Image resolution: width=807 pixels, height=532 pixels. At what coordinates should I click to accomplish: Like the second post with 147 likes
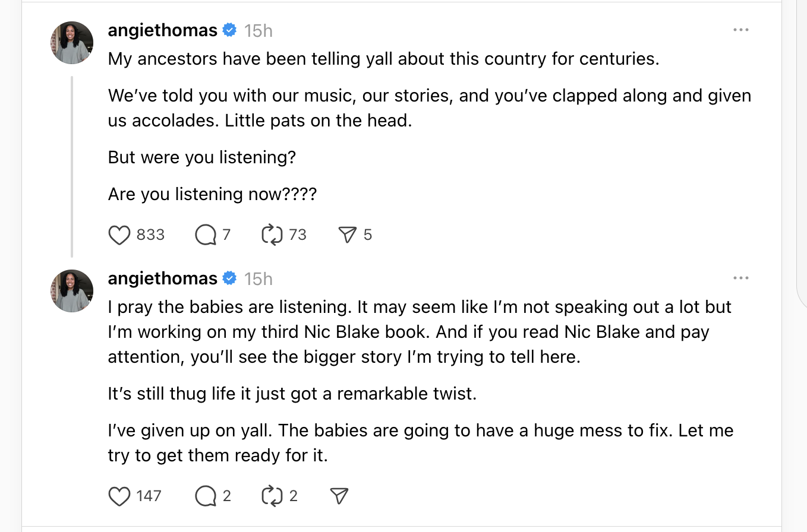click(119, 496)
